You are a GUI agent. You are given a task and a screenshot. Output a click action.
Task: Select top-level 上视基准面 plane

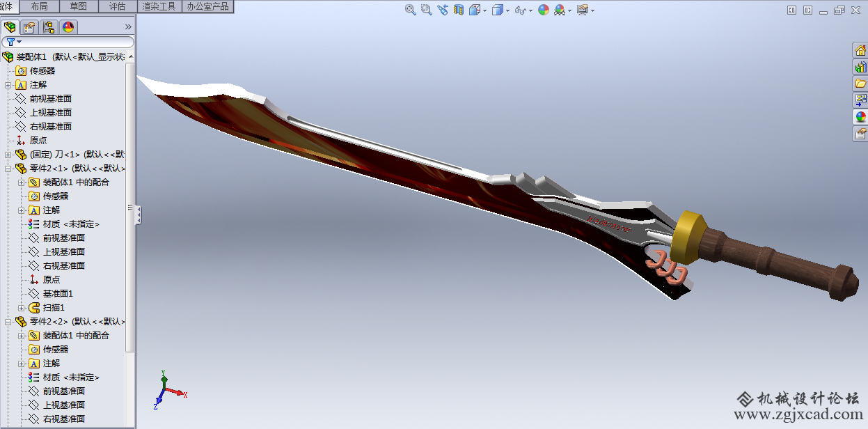coord(43,113)
